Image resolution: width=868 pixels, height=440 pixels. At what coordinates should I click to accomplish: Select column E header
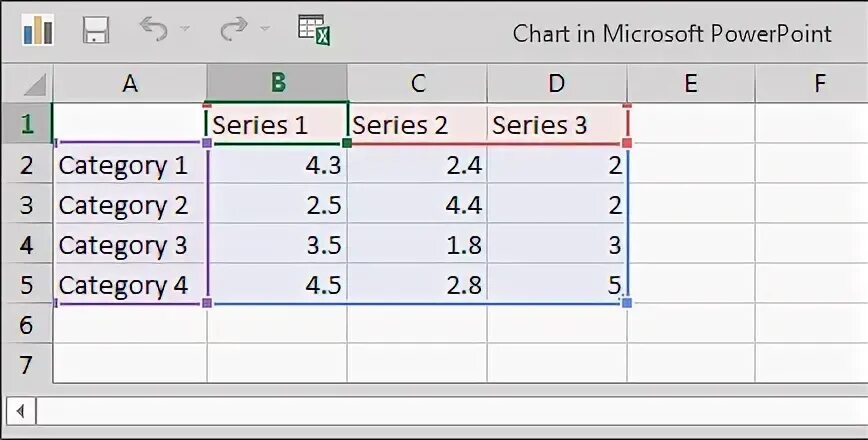coord(690,84)
